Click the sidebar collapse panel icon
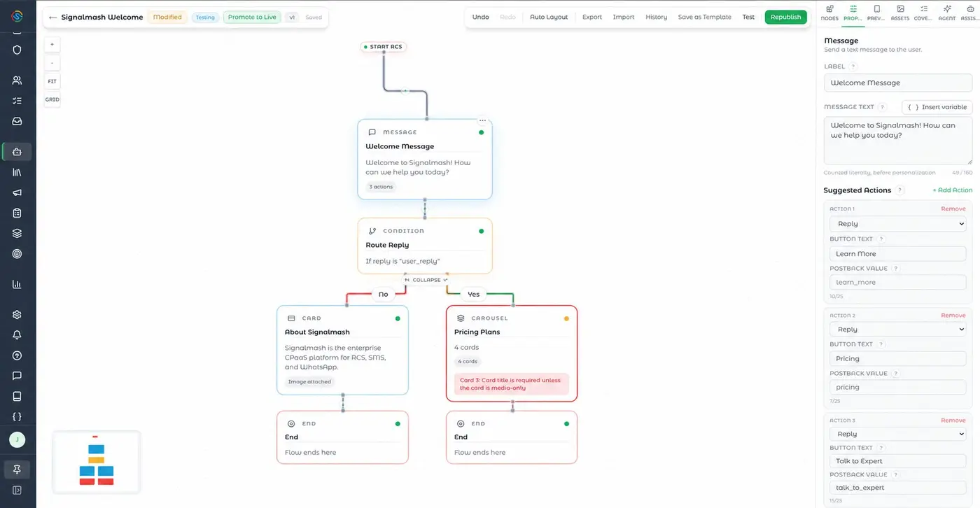Screen dimensions: 980x508 (17, 491)
